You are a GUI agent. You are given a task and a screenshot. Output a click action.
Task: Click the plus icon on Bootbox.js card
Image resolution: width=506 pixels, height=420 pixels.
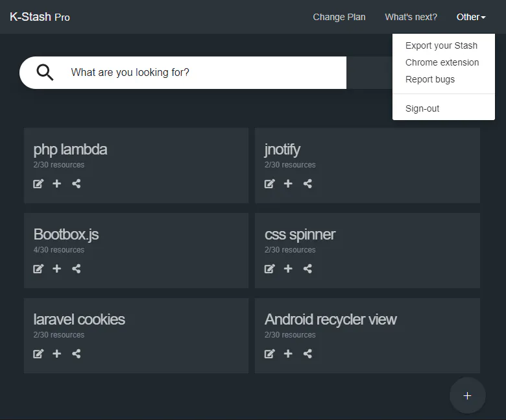click(57, 269)
